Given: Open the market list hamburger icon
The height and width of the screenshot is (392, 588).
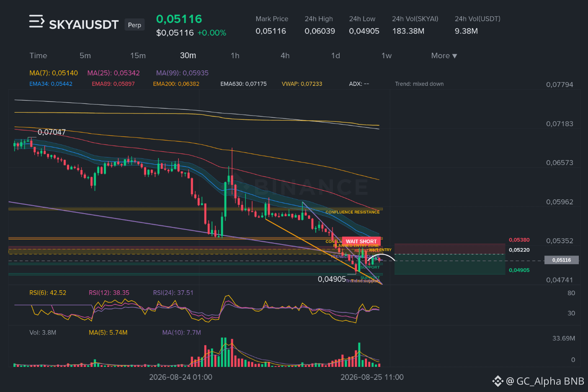Looking at the screenshot, I should tap(36, 21).
